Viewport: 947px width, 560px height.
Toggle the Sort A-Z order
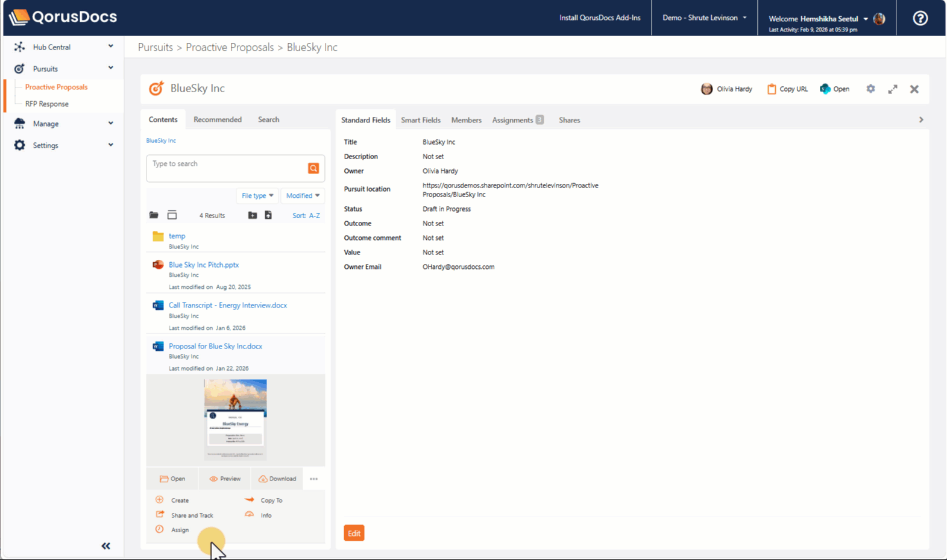306,215
